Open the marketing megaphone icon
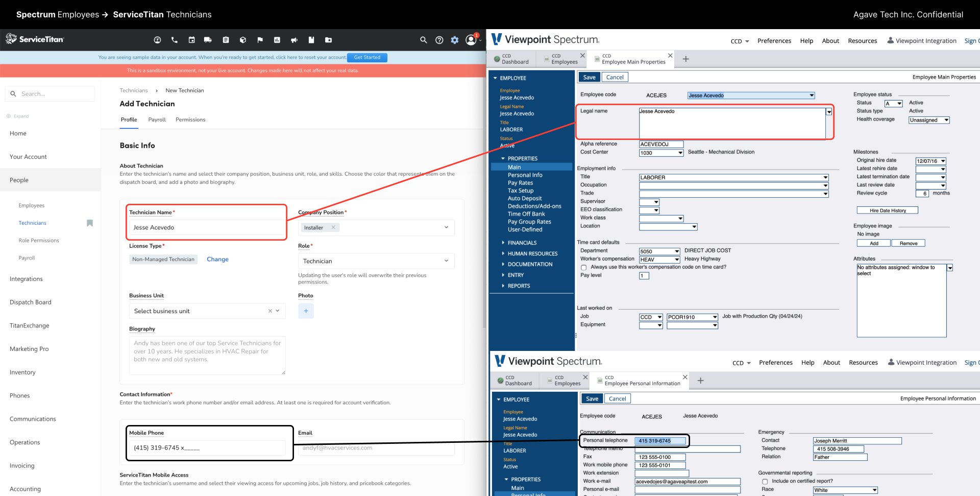Viewport: 980px width, 496px height. tap(294, 40)
